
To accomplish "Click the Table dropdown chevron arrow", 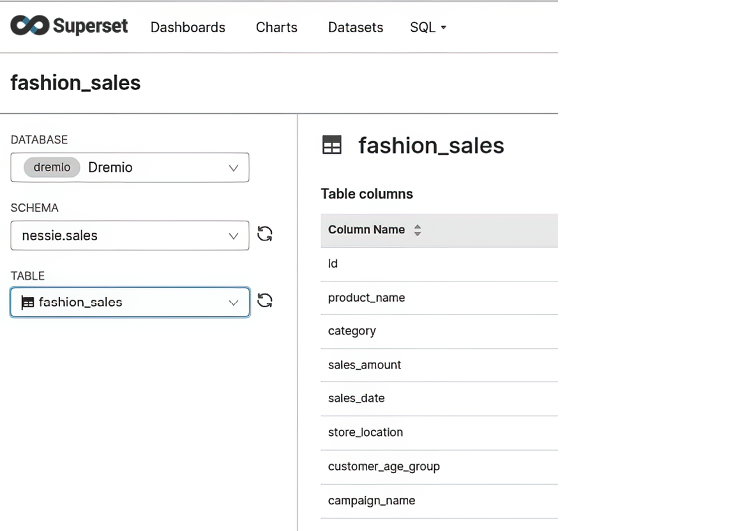I will tap(234, 303).
